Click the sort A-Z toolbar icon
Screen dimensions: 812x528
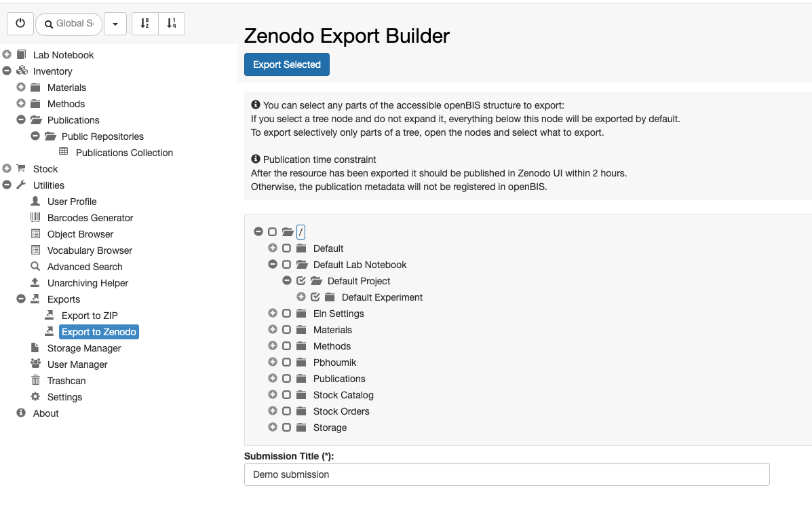[x=145, y=24]
